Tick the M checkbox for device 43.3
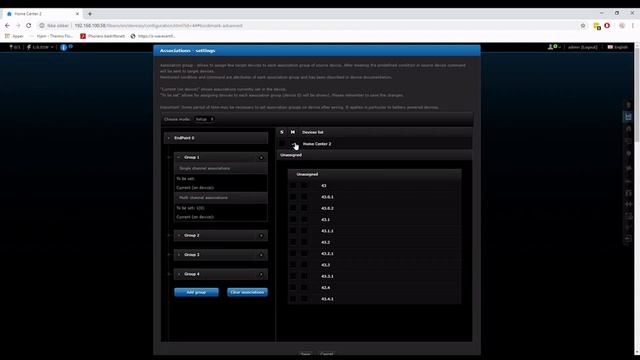 tap(304, 265)
